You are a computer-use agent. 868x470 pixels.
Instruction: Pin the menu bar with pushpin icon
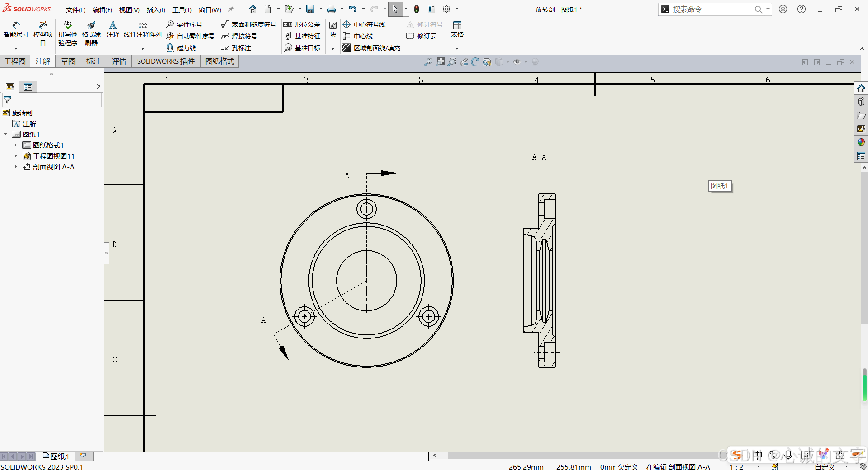(x=231, y=9)
